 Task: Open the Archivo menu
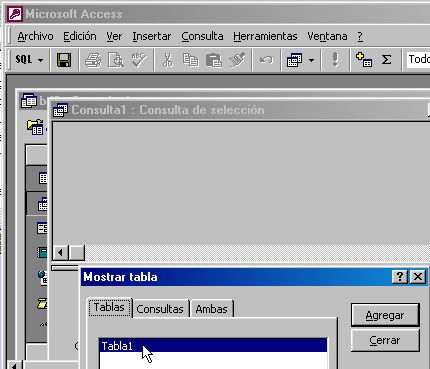pos(35,36)
